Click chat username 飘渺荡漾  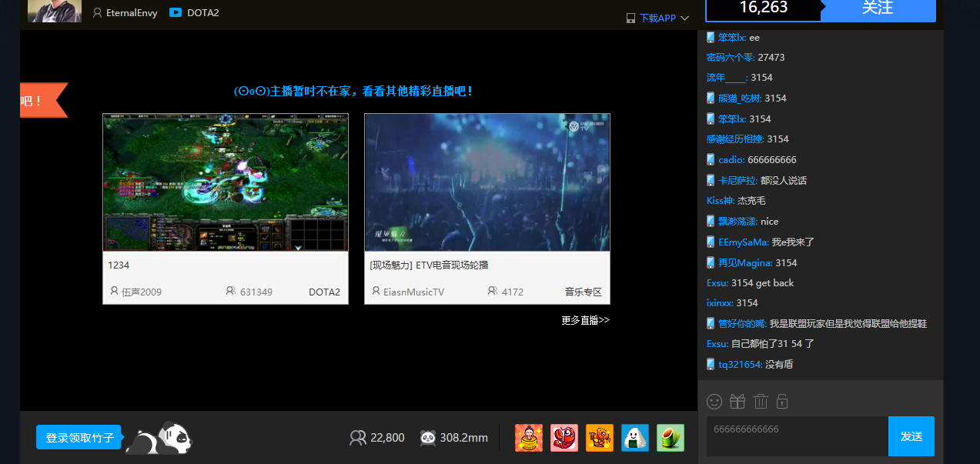click(x=738, y=221)
